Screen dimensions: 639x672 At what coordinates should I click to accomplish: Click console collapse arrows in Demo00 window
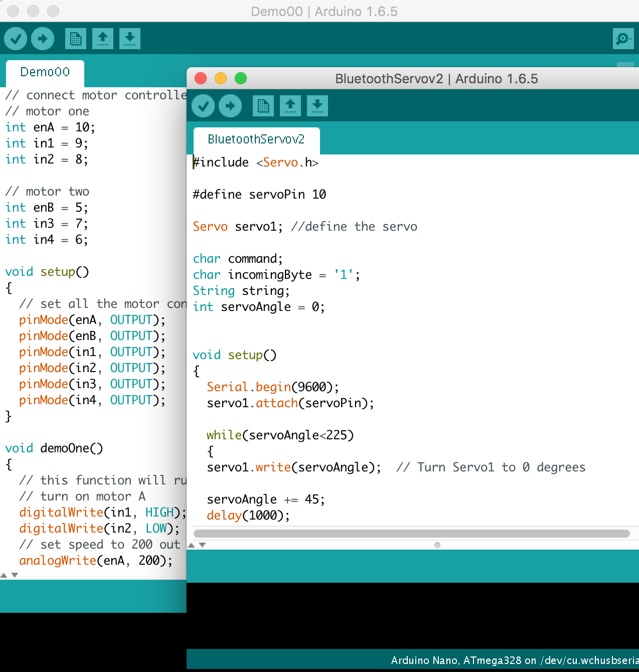(x=9, y=575)
